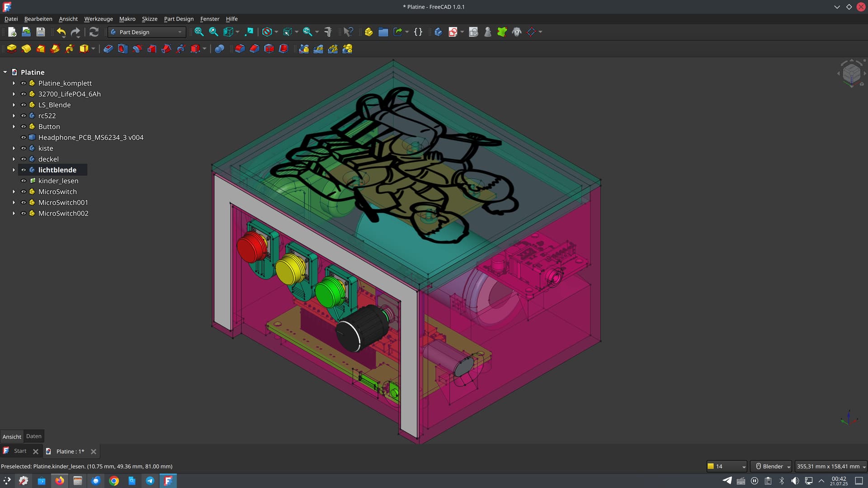
Task: Click the create group folder icon
Action: point(383,32)
